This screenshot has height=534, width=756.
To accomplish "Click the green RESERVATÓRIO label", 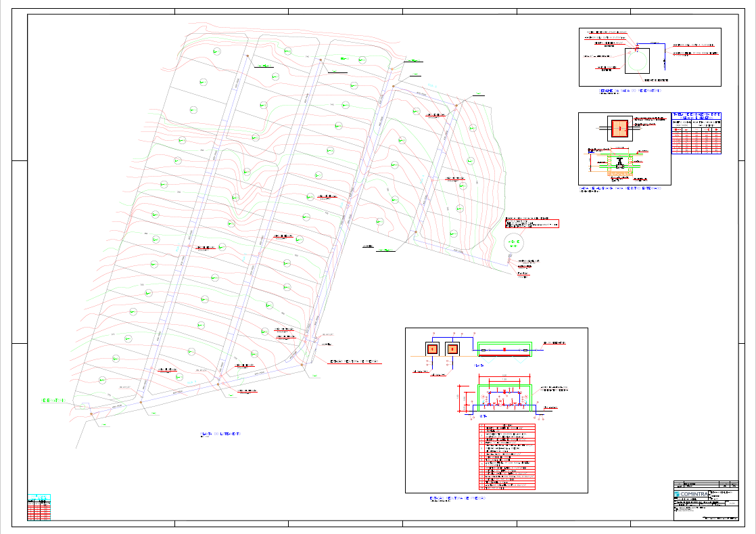I will [x=53, y=401].
